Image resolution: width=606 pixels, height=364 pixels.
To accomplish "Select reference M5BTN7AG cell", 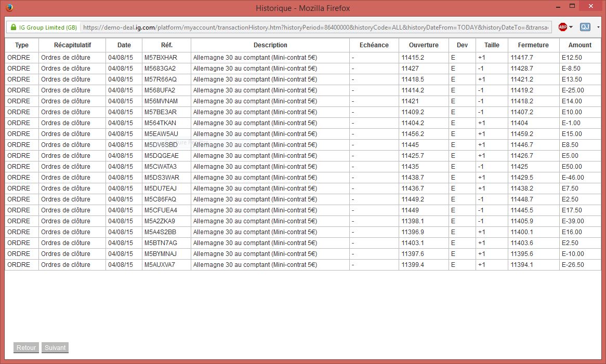I will pyautogui.click(x=167, y=243).
